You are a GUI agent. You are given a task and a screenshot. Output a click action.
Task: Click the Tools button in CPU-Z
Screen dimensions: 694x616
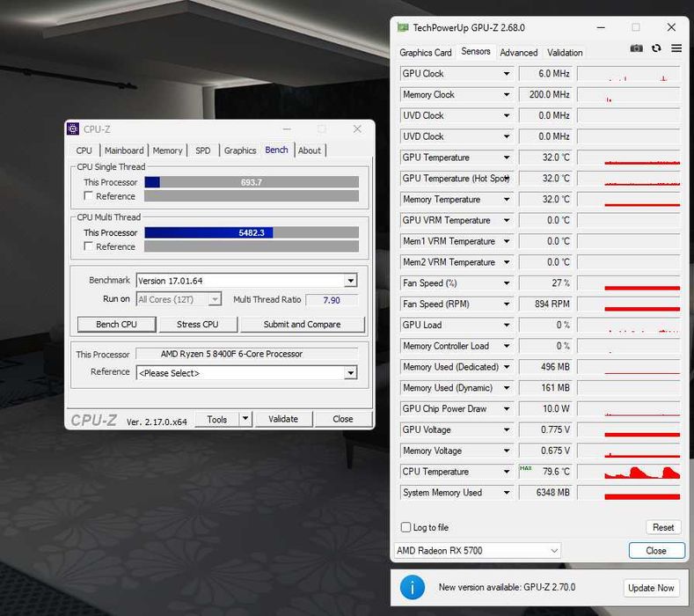point(217,419)
